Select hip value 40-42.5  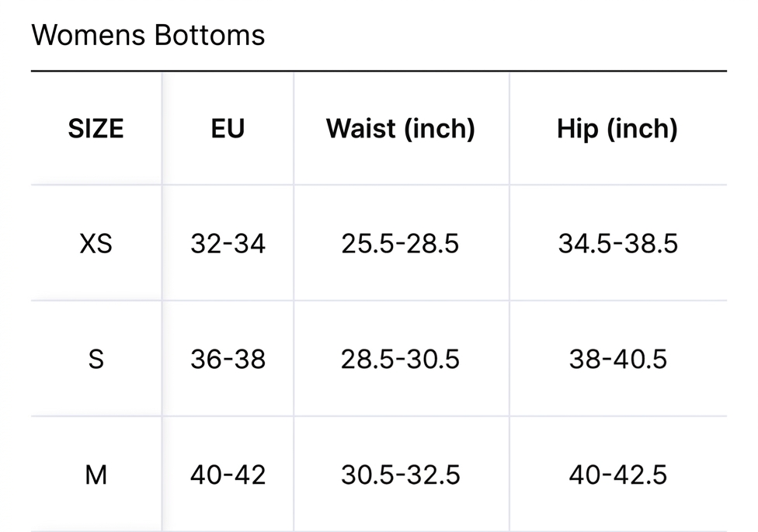coord(617,475)
